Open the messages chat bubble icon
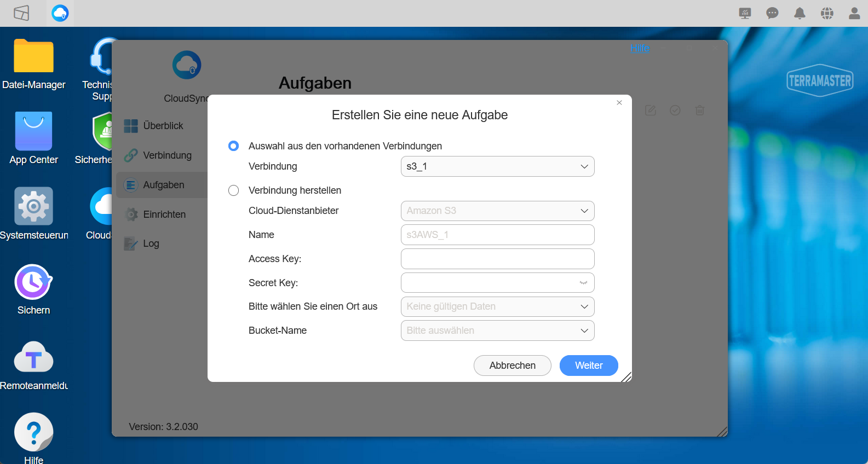The height and width of the screenshot is (464, 868). point(772,13)
